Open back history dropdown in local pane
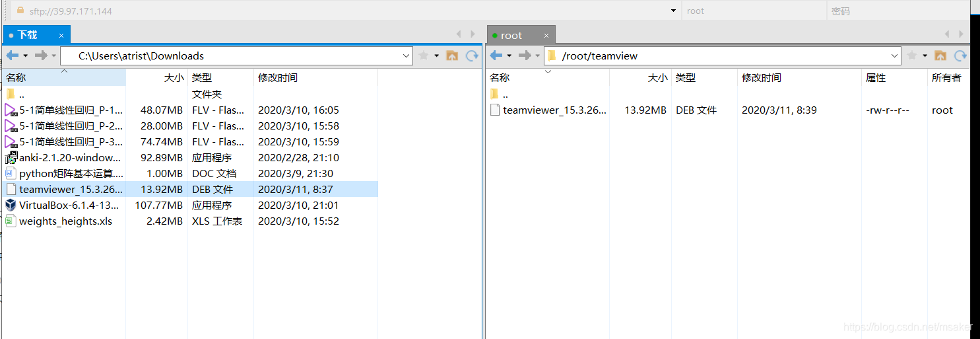 pyautogui.click(x=26, y=56)
